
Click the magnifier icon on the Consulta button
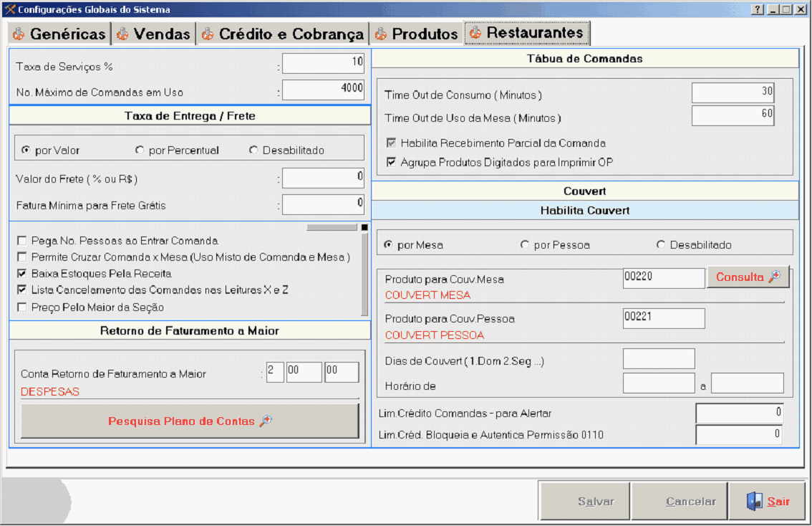coord(773,277)
